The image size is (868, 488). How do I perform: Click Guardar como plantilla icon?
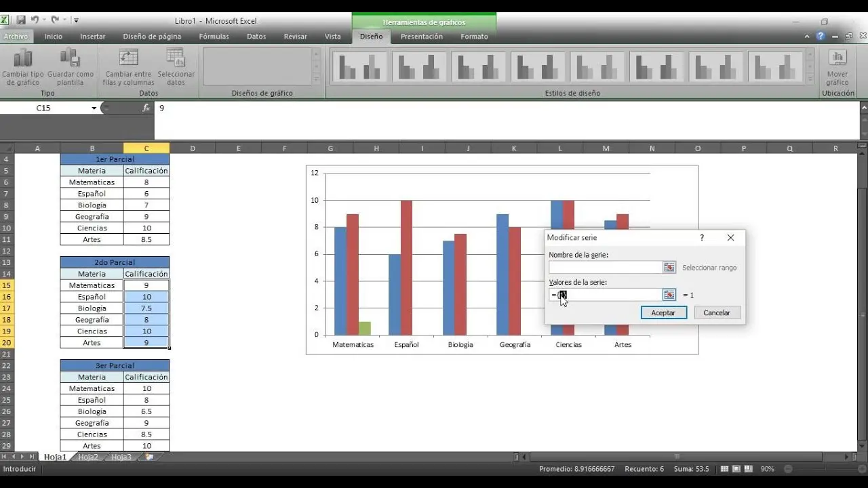71,60
